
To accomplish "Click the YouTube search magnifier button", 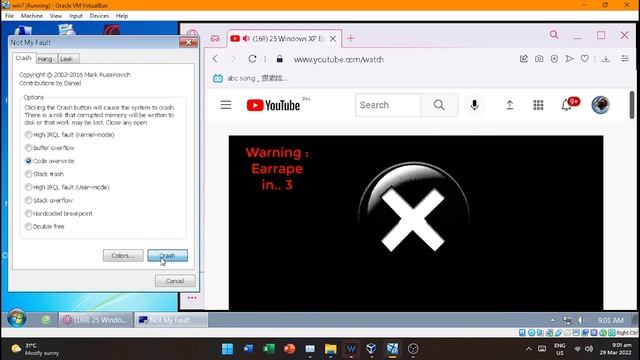I will 439,105.
